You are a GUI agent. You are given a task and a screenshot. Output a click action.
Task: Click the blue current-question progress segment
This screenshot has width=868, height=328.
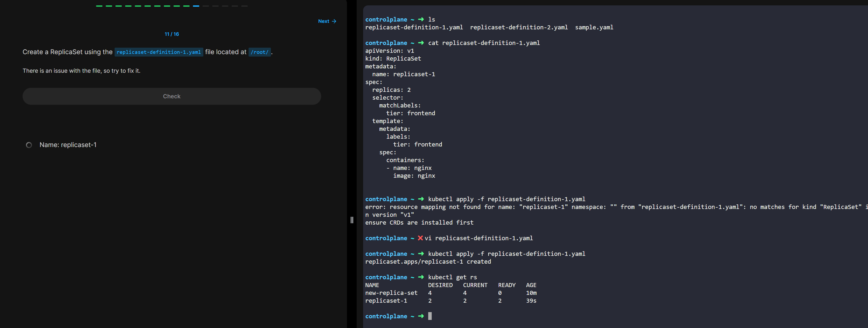click(196, 6)
